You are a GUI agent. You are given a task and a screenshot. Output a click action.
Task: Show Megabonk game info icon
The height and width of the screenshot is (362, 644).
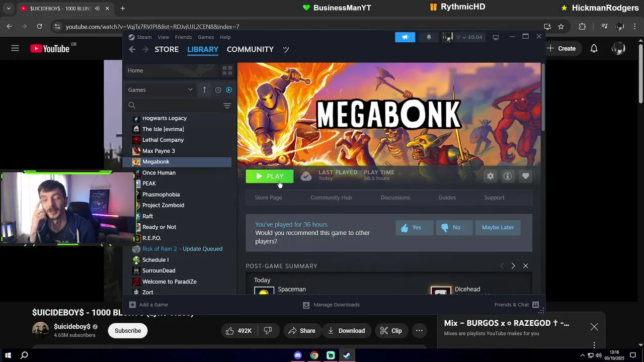[x=508, y=176]
